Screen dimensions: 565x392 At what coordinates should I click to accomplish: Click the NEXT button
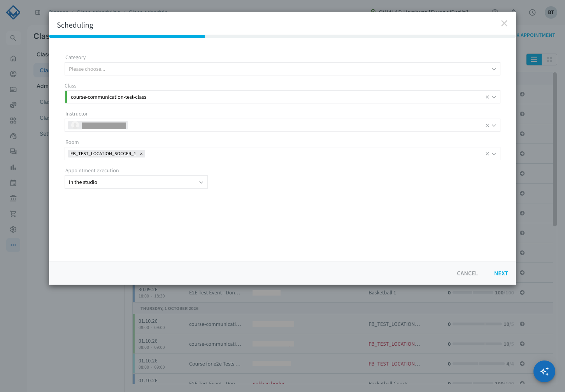[501, 273]
